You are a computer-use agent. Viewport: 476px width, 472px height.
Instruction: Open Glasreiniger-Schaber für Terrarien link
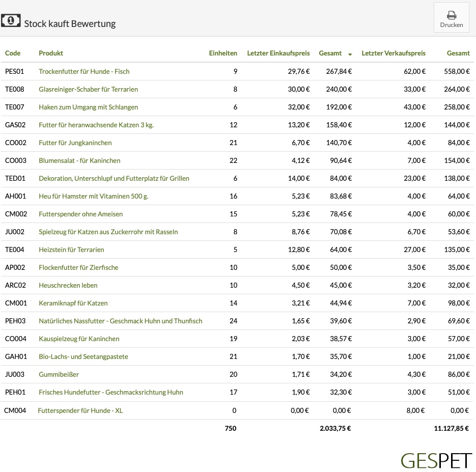click(89, 89)
